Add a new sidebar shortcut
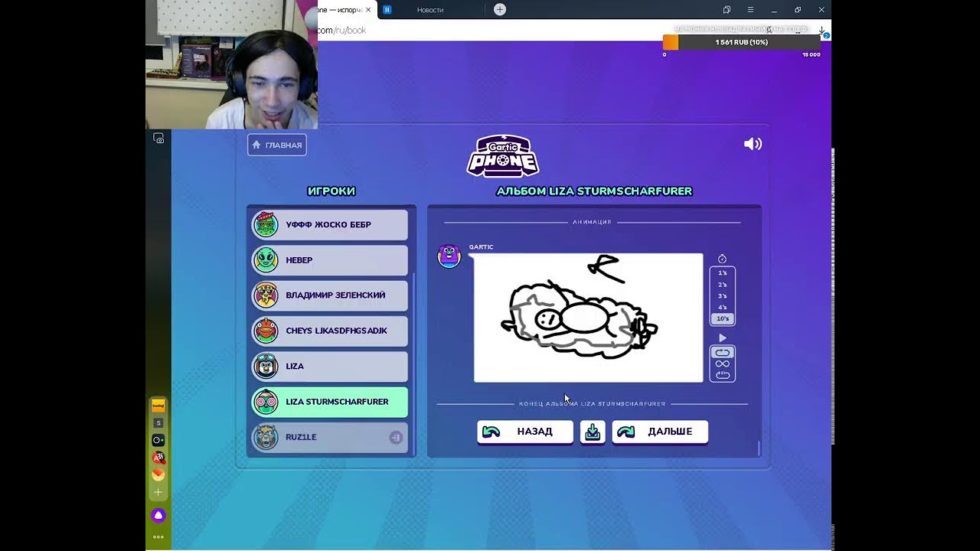Image resolution: width=980 pixels, height=551 pixels. coord(158,492)
